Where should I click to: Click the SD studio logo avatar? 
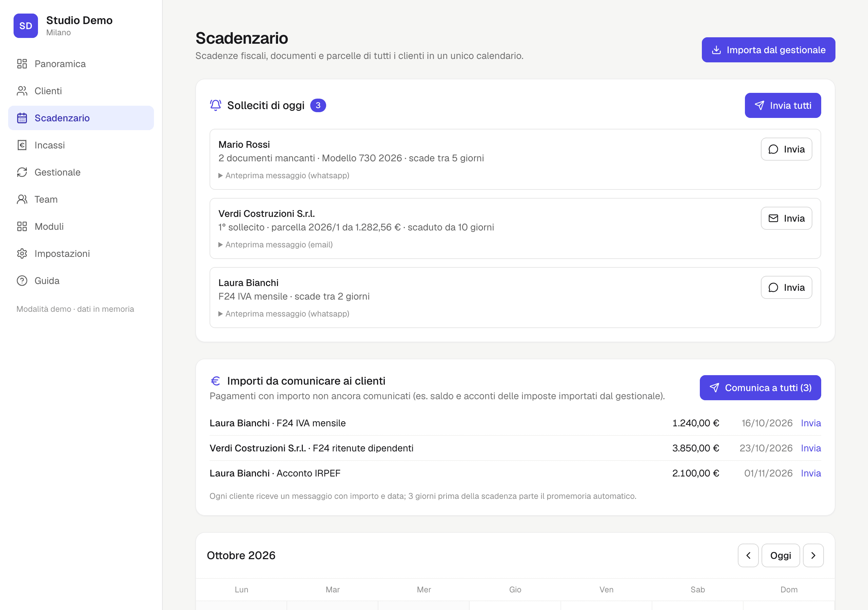(x=26, y=26)
